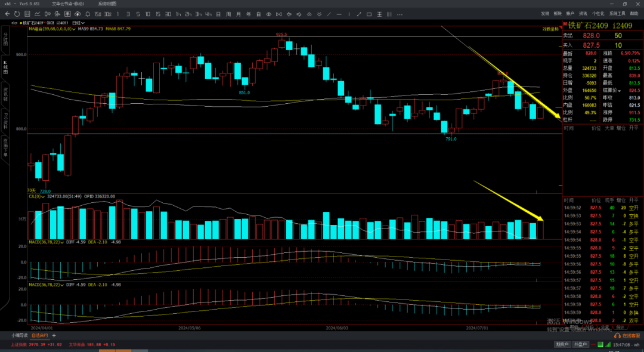644x352 pixels.
Task: Click the double up chevron icon
Action: 309,14
